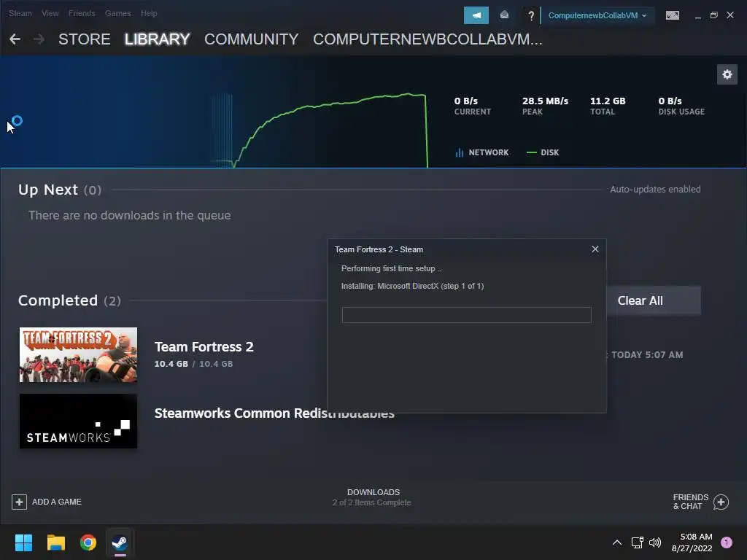
Task: Click Auto-updates enabled link
Action: pos(655,189)
